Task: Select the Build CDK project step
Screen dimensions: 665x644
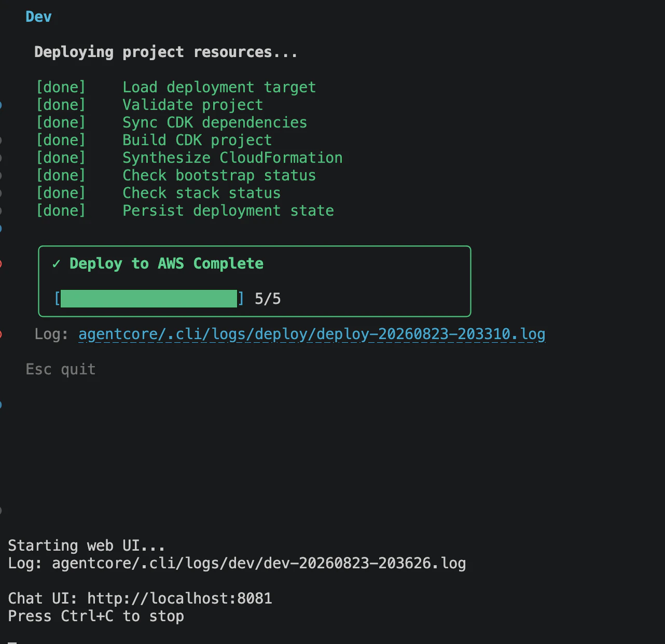Action: click(197, 140)
